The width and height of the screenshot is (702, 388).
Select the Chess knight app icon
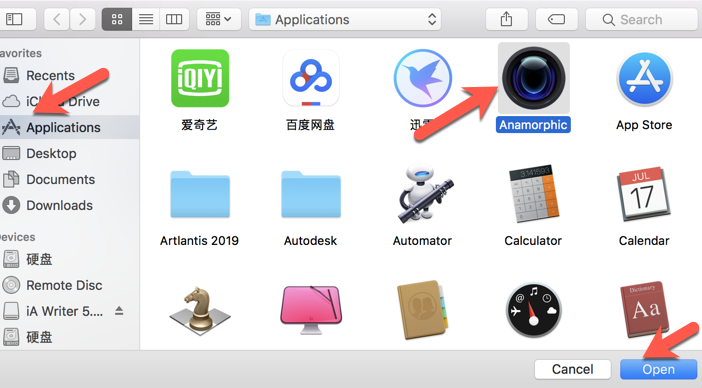(x=200, y=310)
